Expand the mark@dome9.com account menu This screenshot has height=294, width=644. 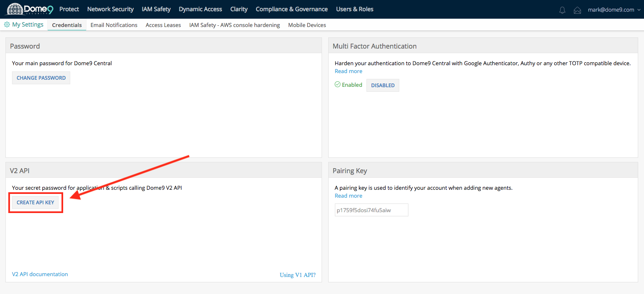[614, 10]
